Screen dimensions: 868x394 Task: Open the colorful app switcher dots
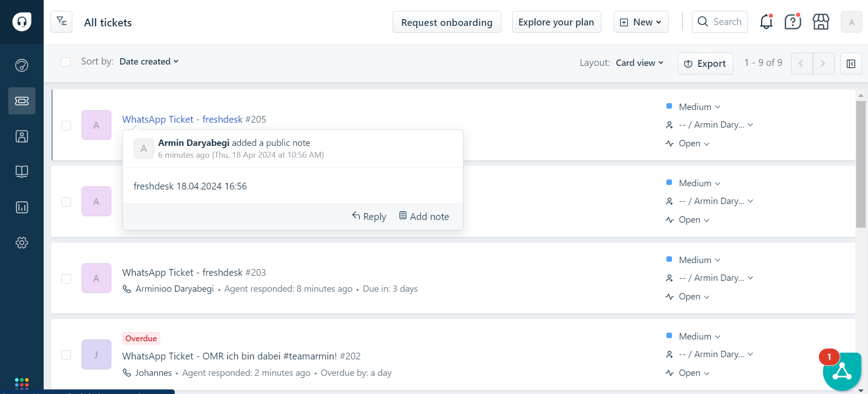point(22,383)
